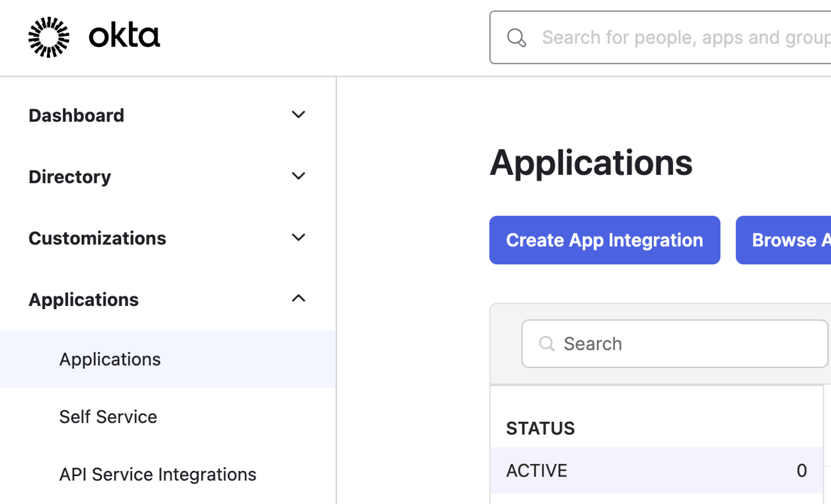Click the Applications page title
The image size is (831, 504).
(x=591, y=164)
